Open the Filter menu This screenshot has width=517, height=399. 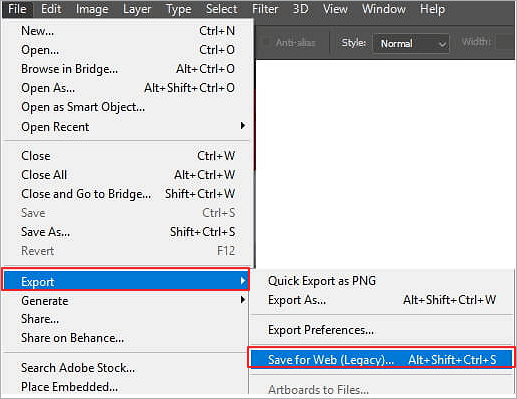265,9
